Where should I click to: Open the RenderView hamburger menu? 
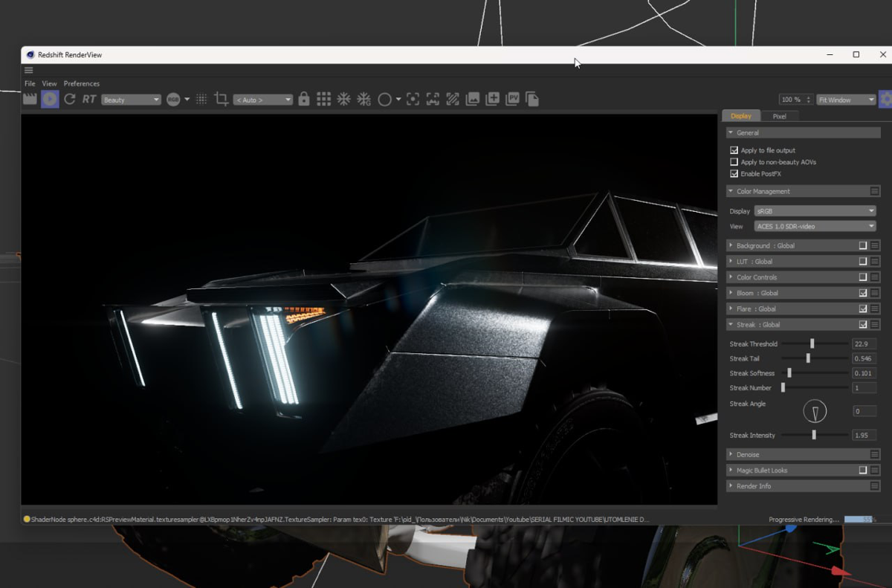tap(29, 71)
